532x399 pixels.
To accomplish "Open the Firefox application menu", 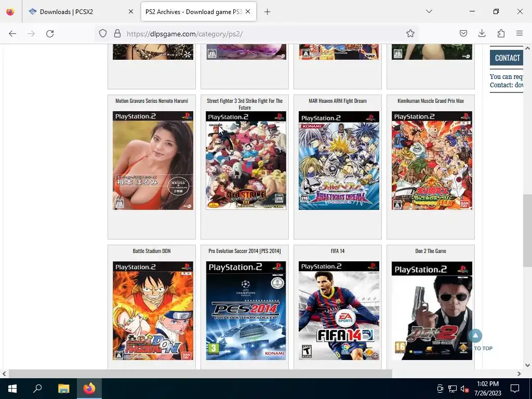I will coord(520,33).
